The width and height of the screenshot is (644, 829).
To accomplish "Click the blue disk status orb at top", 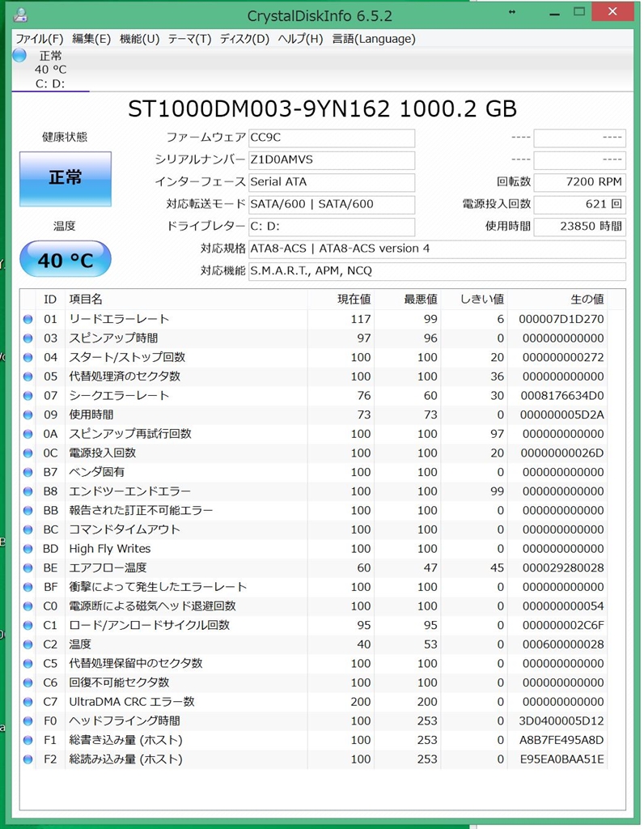I will pos(19,55).
